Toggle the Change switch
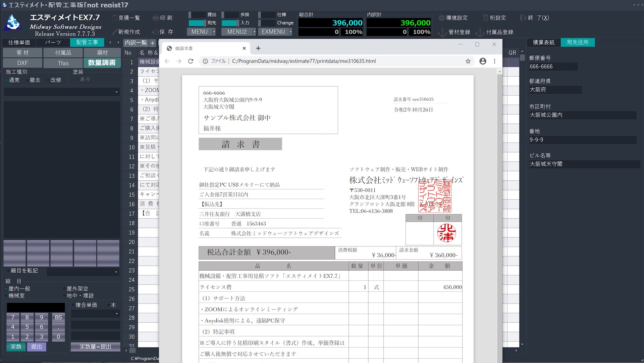 [x=267, y=23]
